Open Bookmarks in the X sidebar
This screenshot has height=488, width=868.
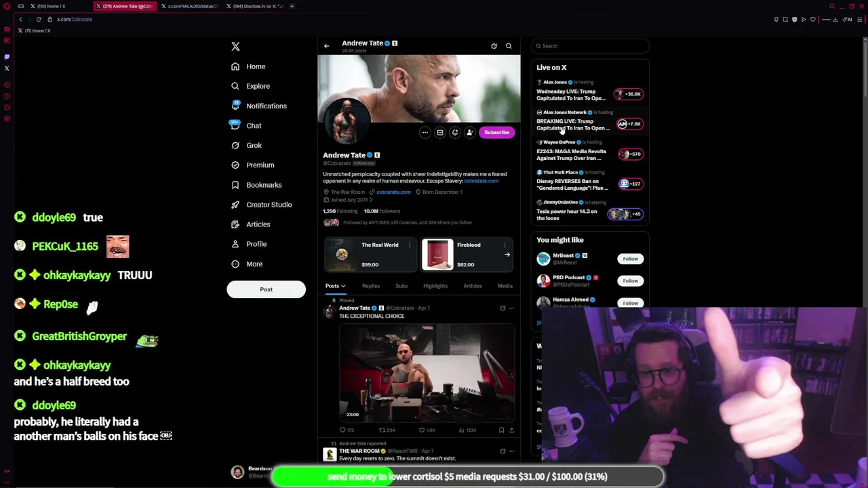tap(256, 184)
